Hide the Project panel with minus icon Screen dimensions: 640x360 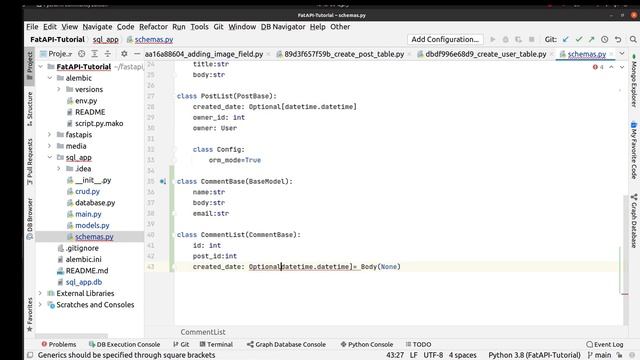(x=137, y=54)
